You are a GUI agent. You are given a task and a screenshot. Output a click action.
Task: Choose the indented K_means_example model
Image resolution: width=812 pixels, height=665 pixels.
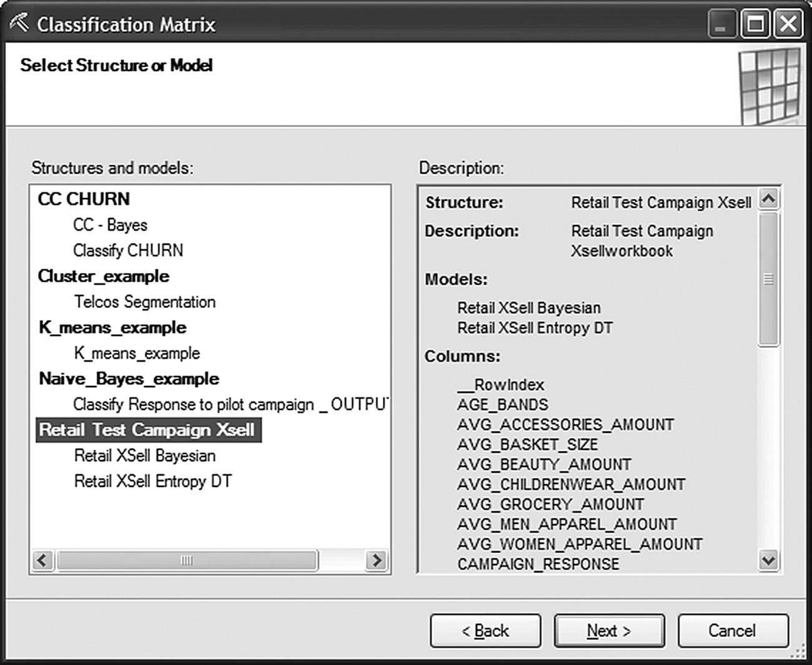tap(137, 353)
